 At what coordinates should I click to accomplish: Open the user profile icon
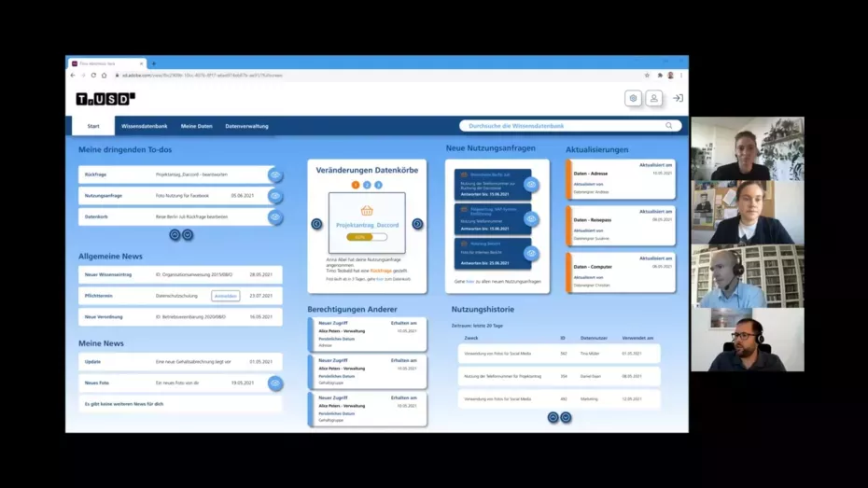click(654, 98)
